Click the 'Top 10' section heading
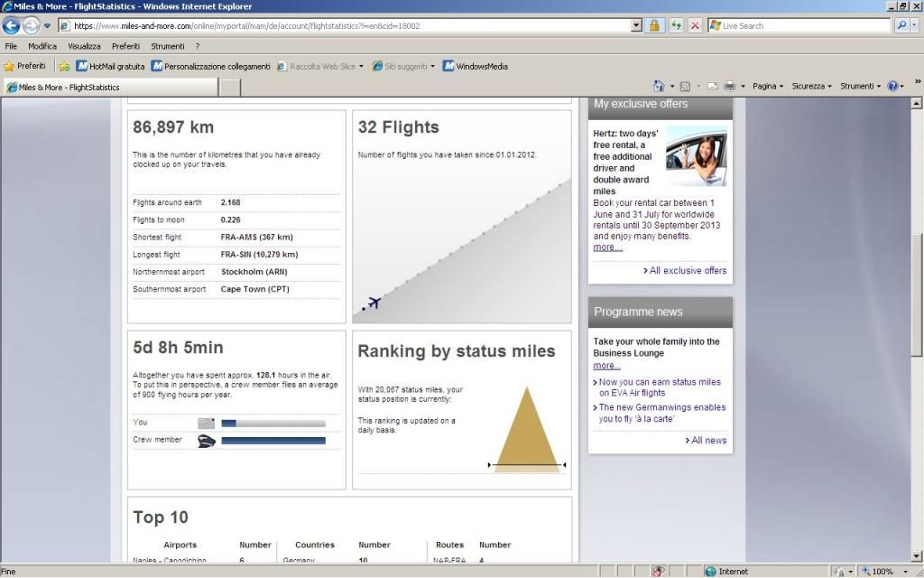 point(161,517)
